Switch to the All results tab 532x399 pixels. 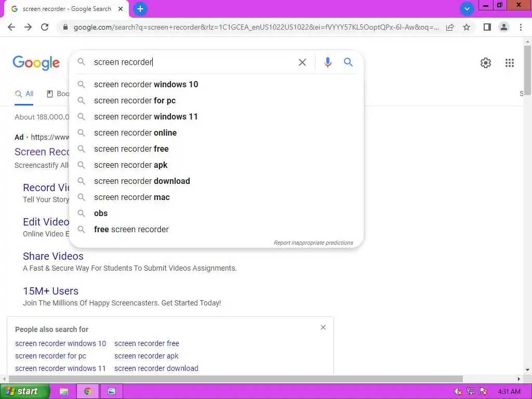tap(24, 94)
